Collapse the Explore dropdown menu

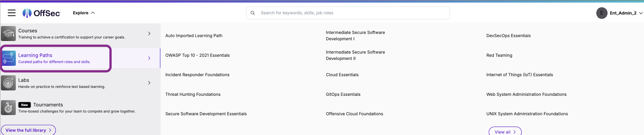coord(84,13)
